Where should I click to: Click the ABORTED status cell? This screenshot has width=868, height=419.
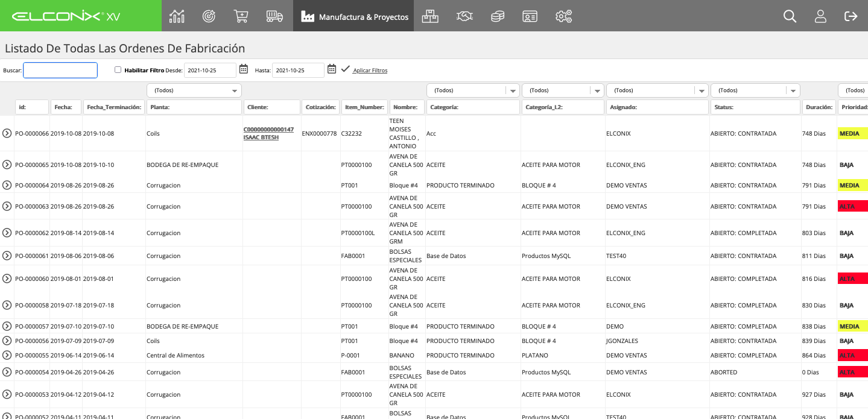click(724, 372)
